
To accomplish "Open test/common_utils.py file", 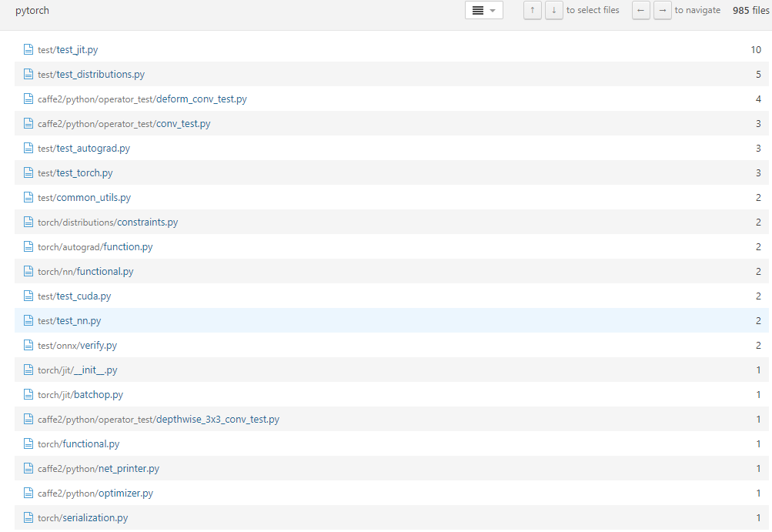I will (x=84, y=198).
